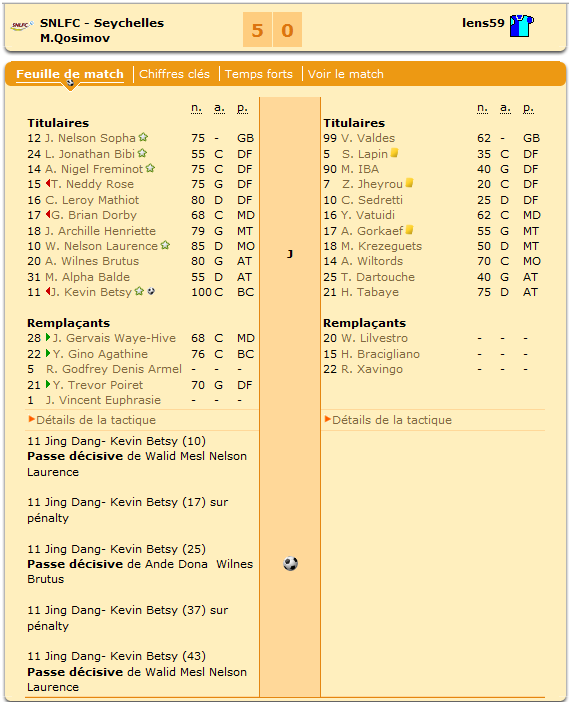Click the 'a.' column header on SNLFC side

pos(219,108)
